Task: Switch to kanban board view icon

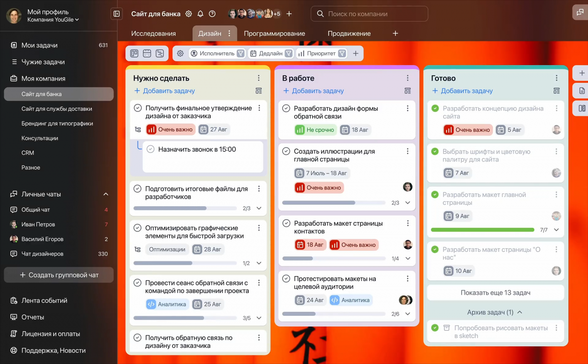Action: [134, 54]
